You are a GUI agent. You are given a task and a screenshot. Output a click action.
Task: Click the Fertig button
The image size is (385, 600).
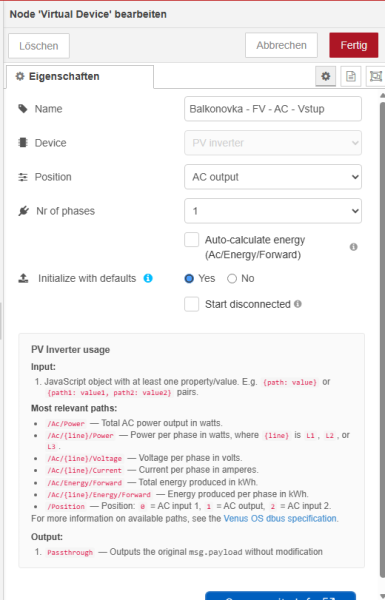point(354,45)
